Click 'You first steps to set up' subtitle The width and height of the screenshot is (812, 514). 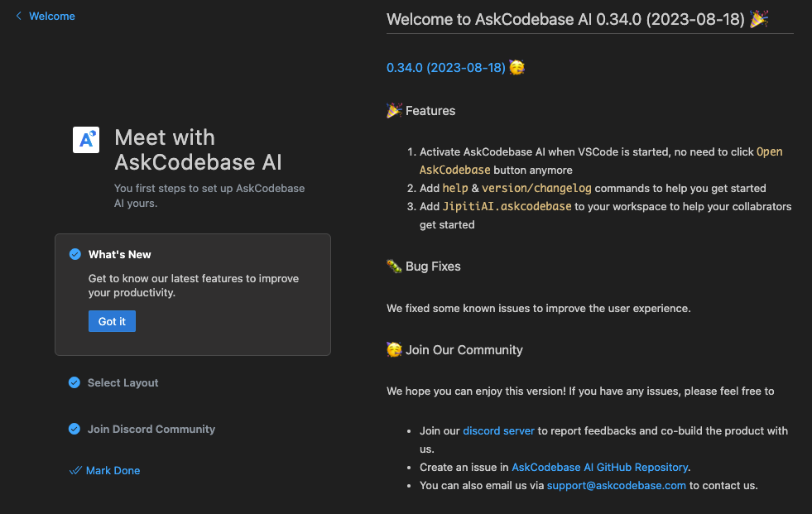point(209,195)
